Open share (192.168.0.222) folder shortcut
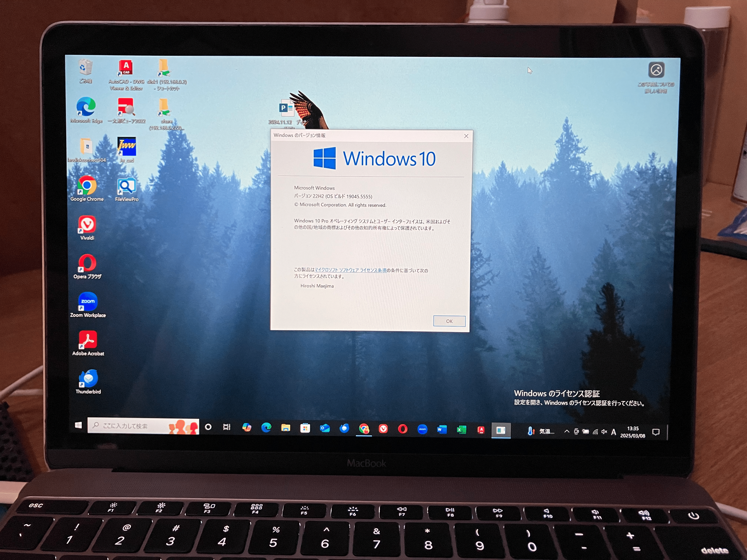 point(167,114)
